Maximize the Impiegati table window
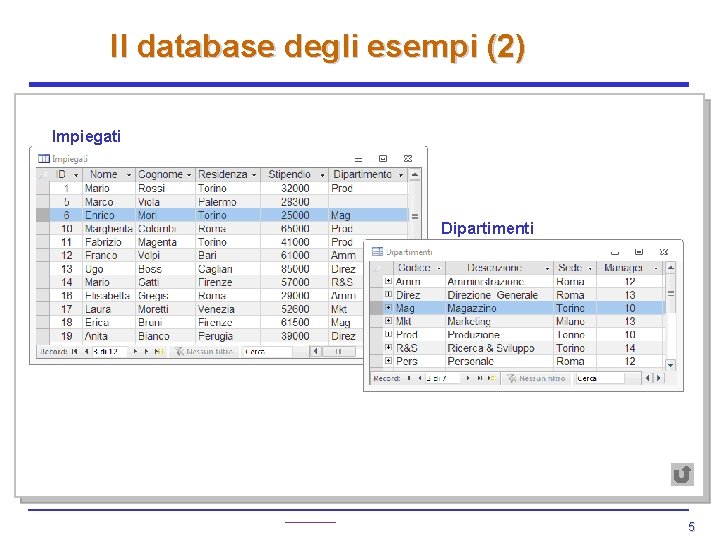 [x=383, y=158]
